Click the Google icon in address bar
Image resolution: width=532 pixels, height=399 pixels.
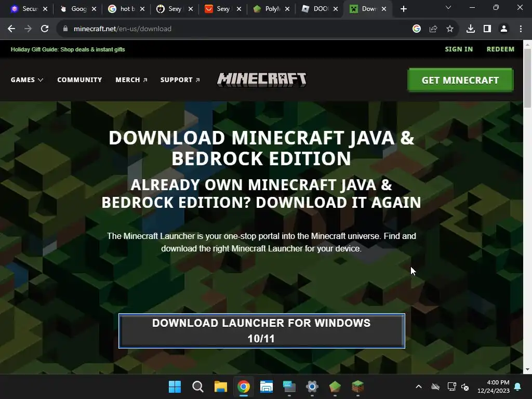click(x=417, y=29)
